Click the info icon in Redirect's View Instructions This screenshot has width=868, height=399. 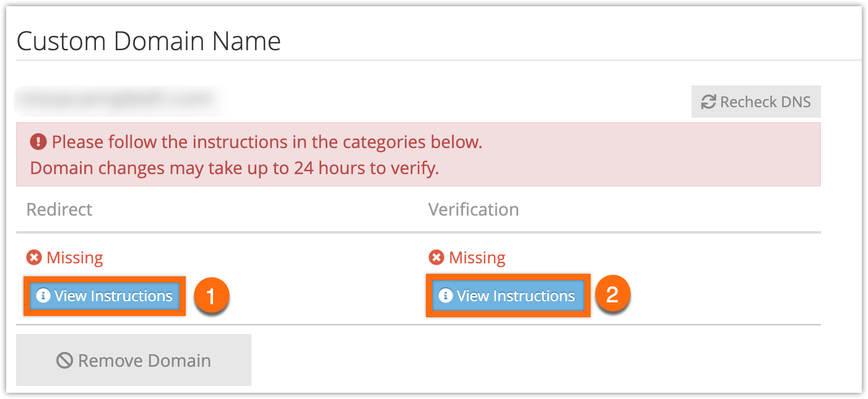(43, 296)
